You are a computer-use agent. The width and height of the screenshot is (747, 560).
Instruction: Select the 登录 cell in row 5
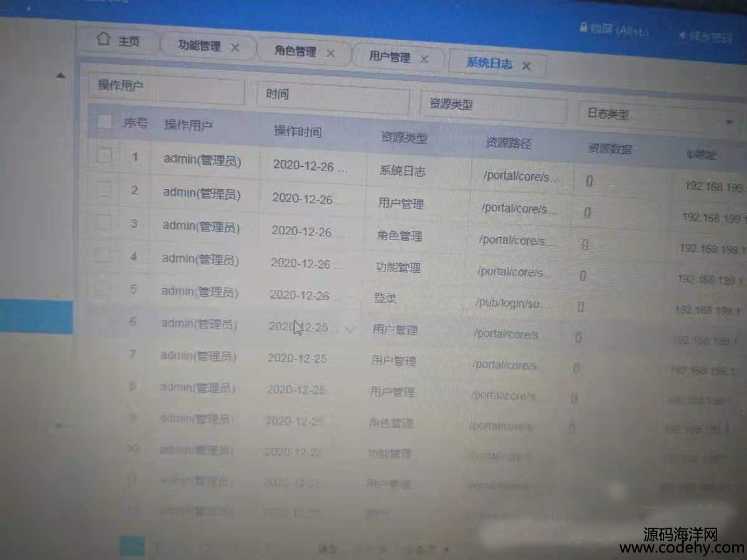point(385,299)
